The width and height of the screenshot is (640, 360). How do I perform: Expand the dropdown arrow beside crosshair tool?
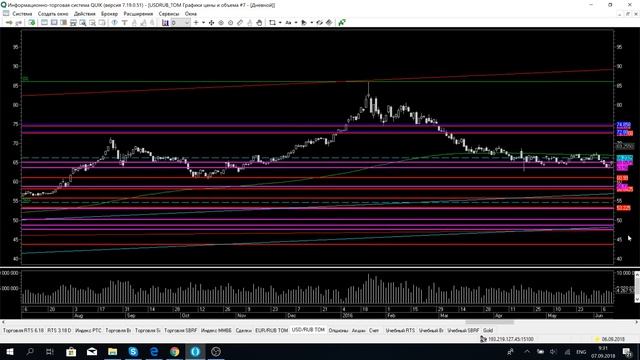(203, 23)
